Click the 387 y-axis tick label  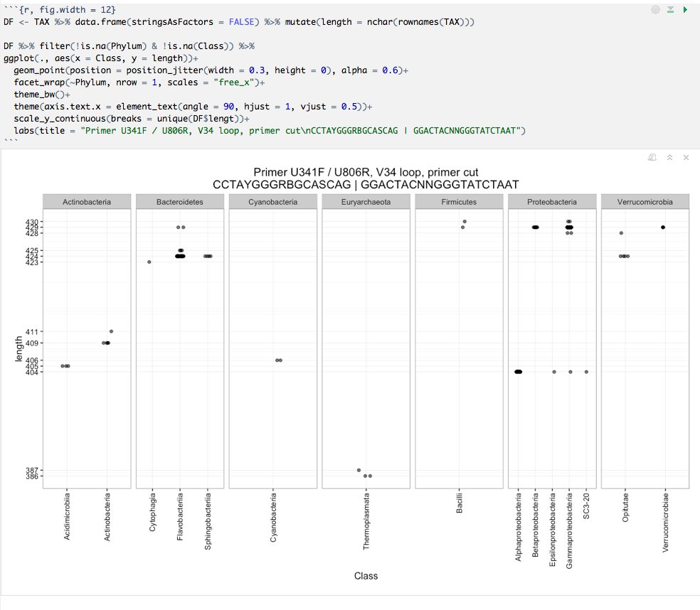coord(32,470)
